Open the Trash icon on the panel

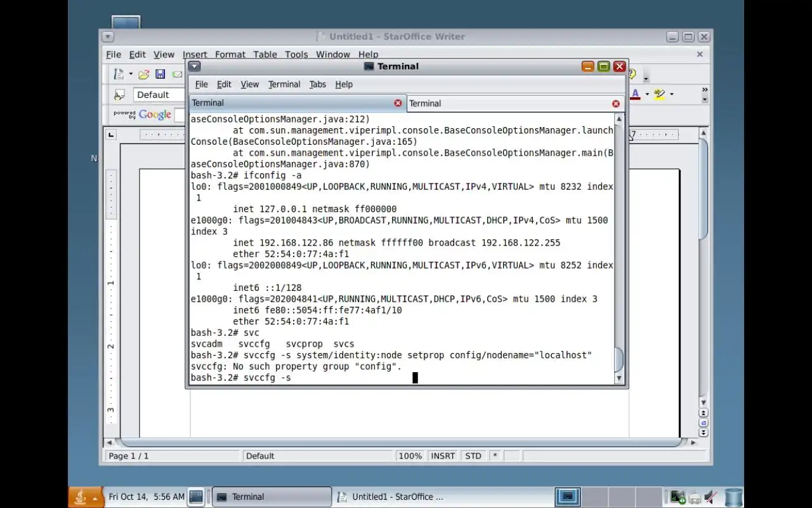(733, 497)
